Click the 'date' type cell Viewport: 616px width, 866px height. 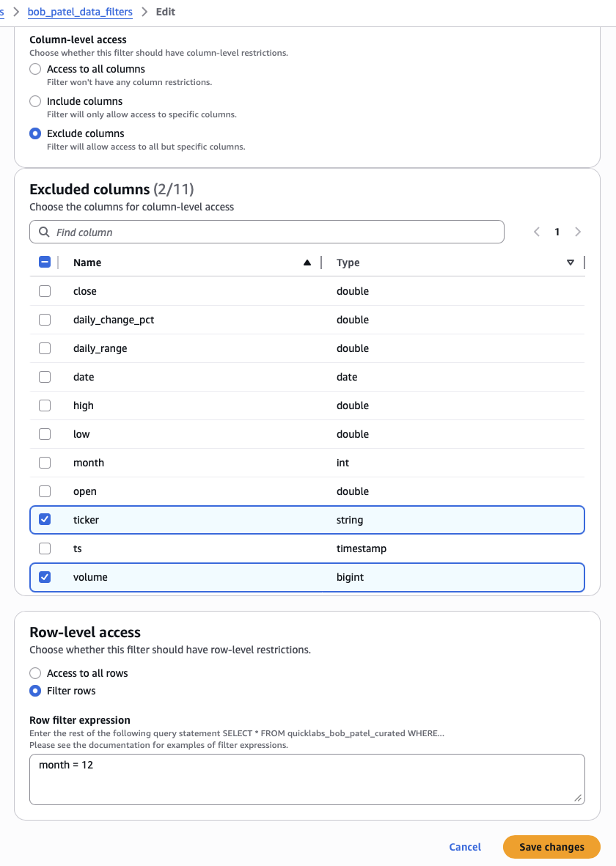(x=347, y=377)
